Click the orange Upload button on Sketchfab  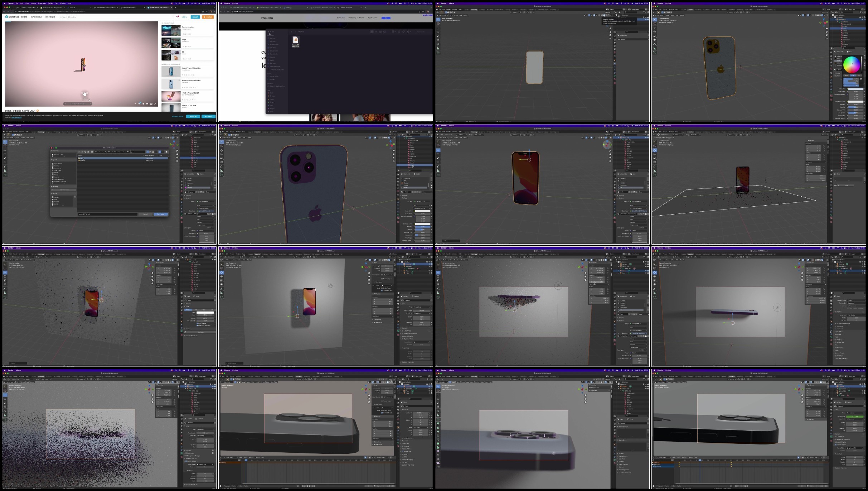pyautogui.click(x=208, y=17)
